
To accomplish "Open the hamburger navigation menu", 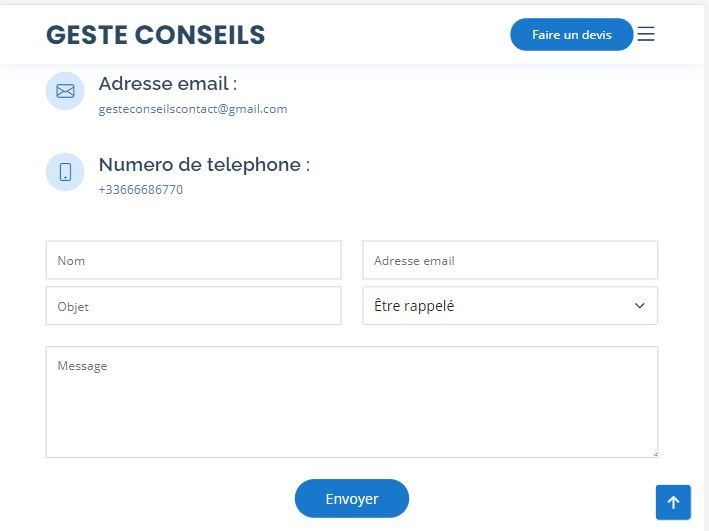I will (x=646, y=34).
